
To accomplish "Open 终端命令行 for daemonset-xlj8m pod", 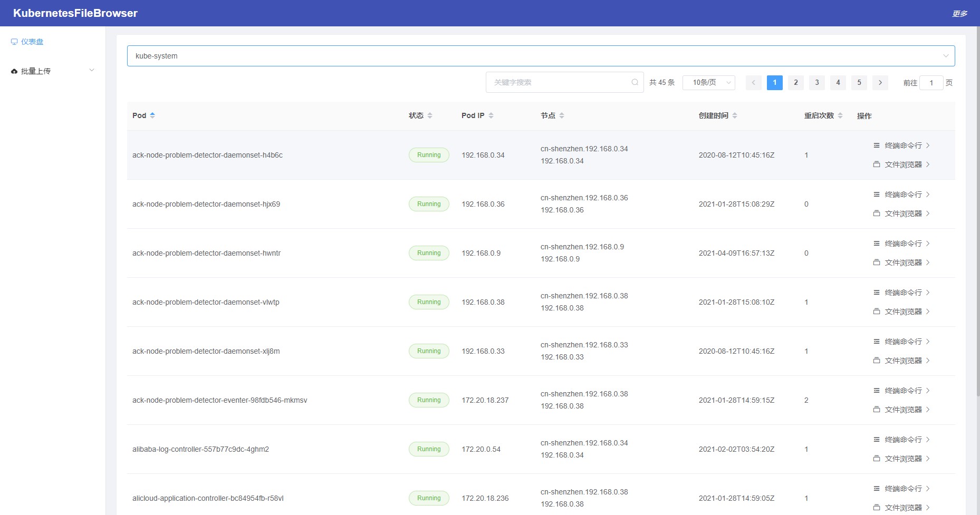I will coord(902,342).
